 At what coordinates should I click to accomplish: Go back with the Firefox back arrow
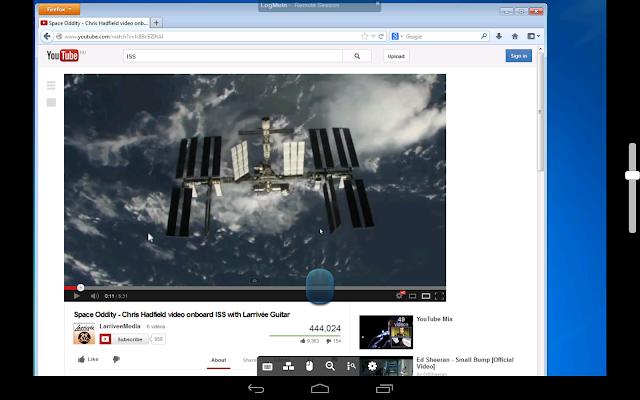(x=47, y=36)
